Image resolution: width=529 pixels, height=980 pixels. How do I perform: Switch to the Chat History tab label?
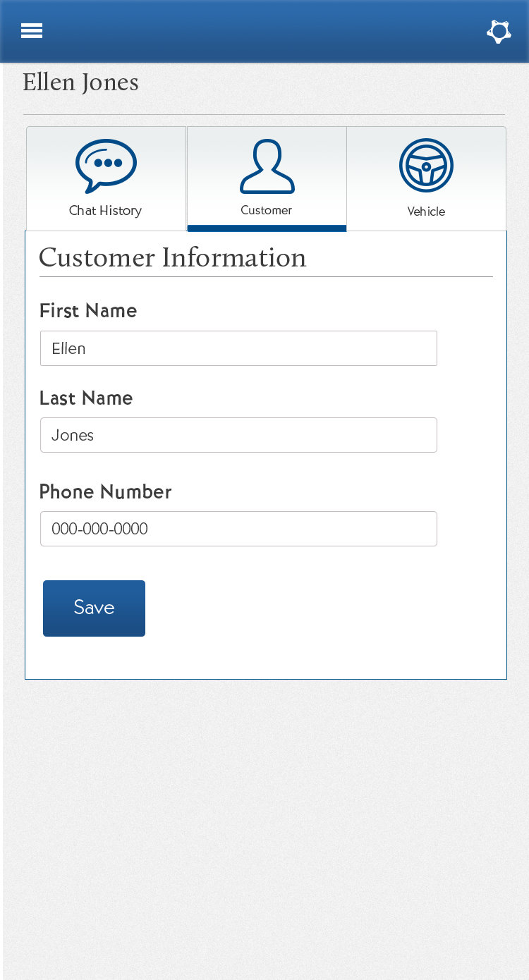(x=105, y=211)
